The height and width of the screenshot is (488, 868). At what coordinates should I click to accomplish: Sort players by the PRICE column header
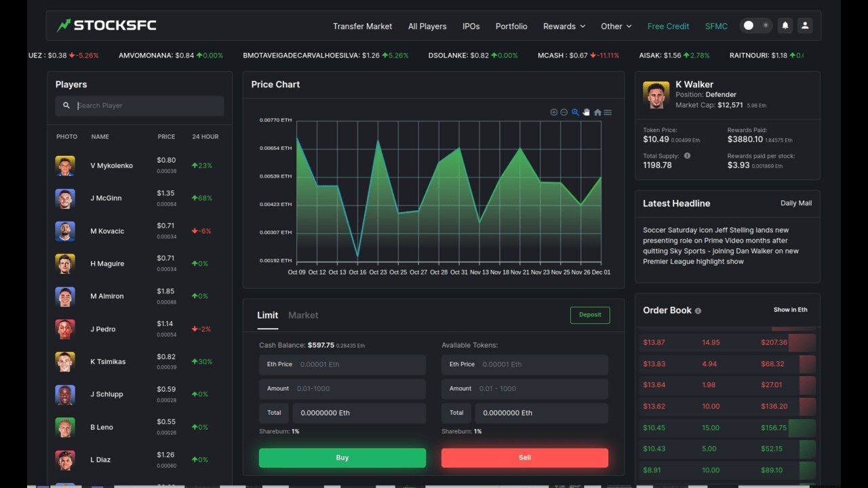166,137
